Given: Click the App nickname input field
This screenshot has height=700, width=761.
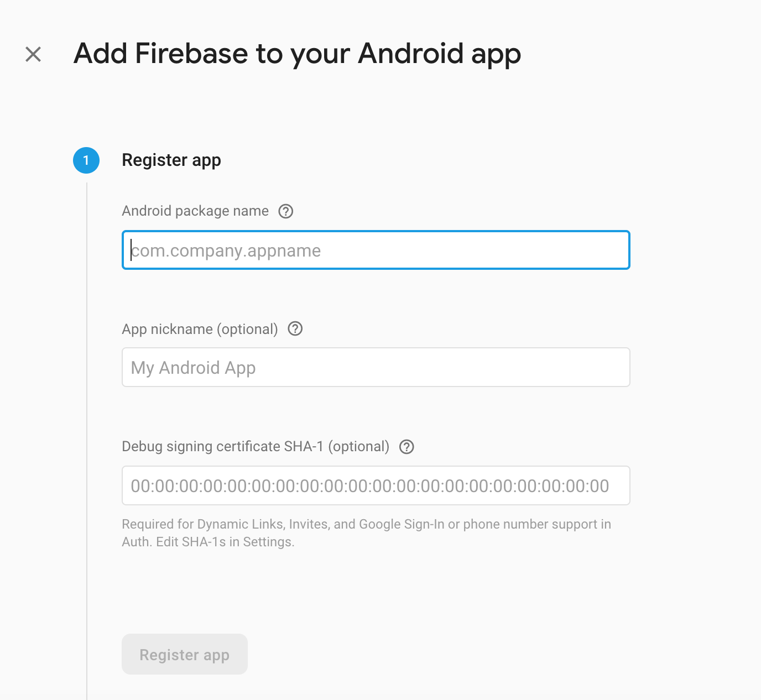Looking at the screenshot, I should tap(376, 368).
